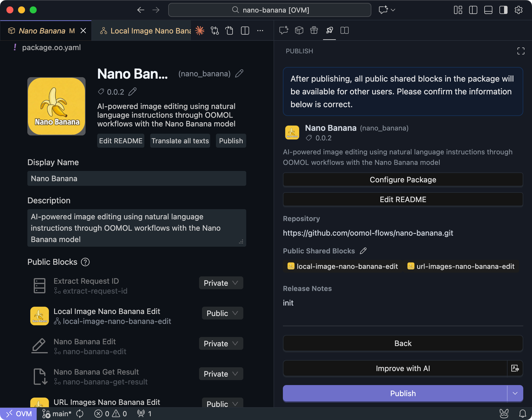Open the Private dropdown for Extract Request ID

point(221,283)
